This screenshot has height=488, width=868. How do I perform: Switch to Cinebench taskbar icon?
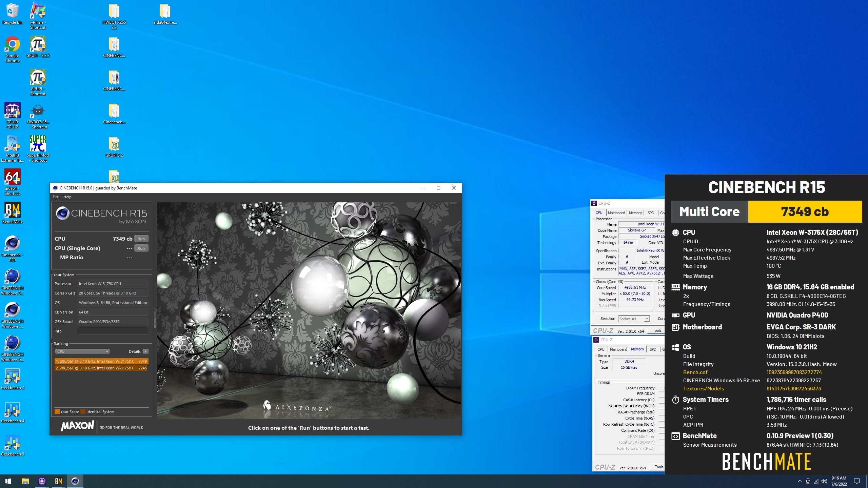click(x=75, y=481)
